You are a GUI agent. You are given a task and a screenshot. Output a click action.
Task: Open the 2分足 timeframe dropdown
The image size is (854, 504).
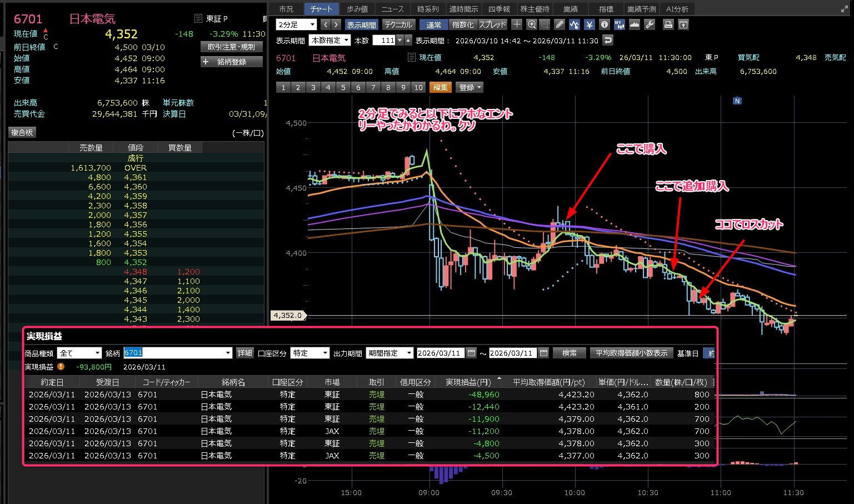(296, 24)
